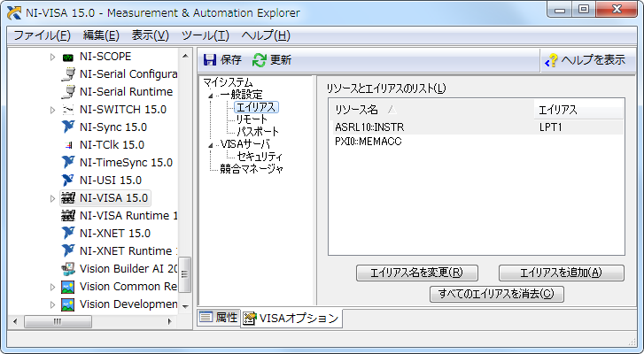This screenshot has height=354, width=644.
Task: Click the refresh (更新) arrows icon
Action: pos(260,60)
